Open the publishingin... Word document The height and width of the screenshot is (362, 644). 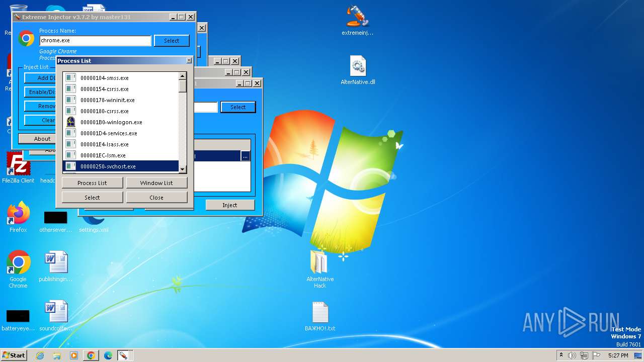56,266
